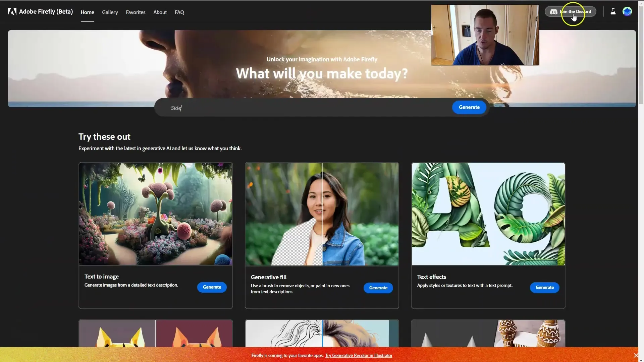Click the Gallery tab in navigation

tap(110, 12)
